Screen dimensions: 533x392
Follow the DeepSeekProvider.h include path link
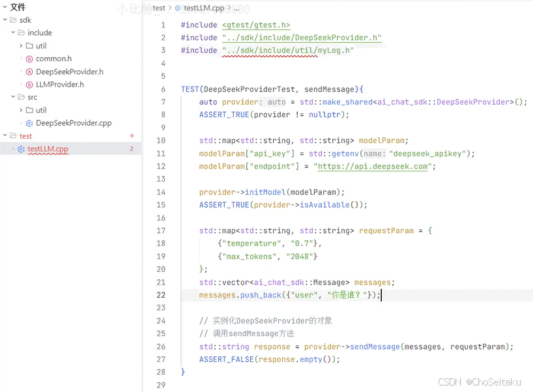point(302,38)
